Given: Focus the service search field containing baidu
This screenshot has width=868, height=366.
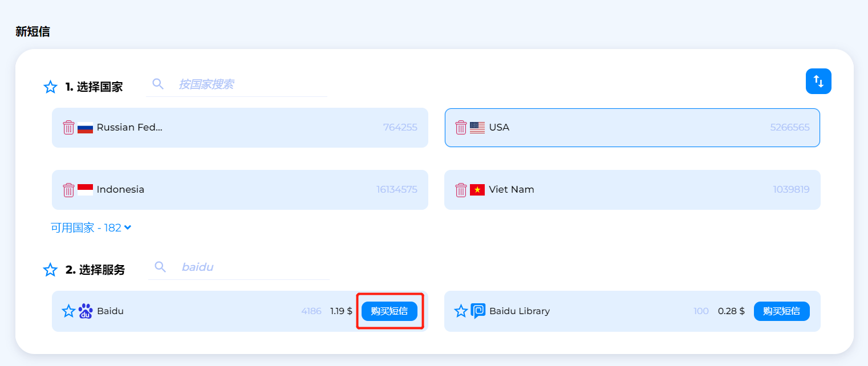Looking at the screenshot, I should 239,267.
